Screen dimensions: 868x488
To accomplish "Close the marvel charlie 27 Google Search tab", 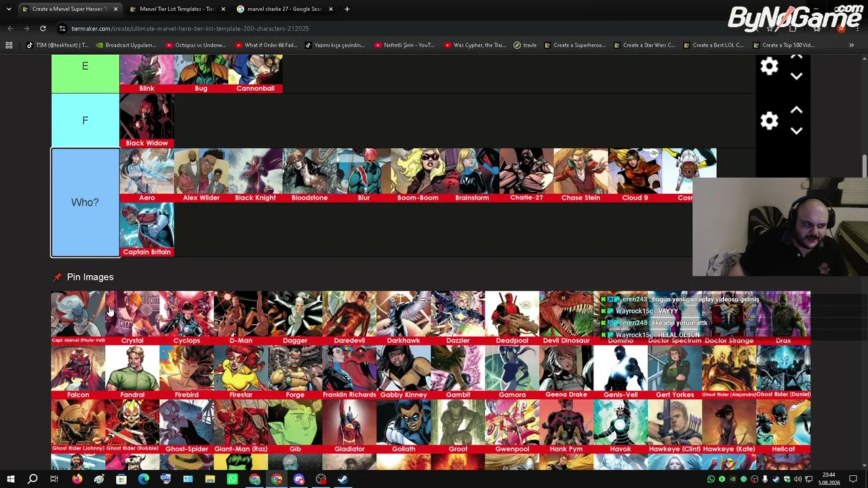I will (x=330, y=9).
